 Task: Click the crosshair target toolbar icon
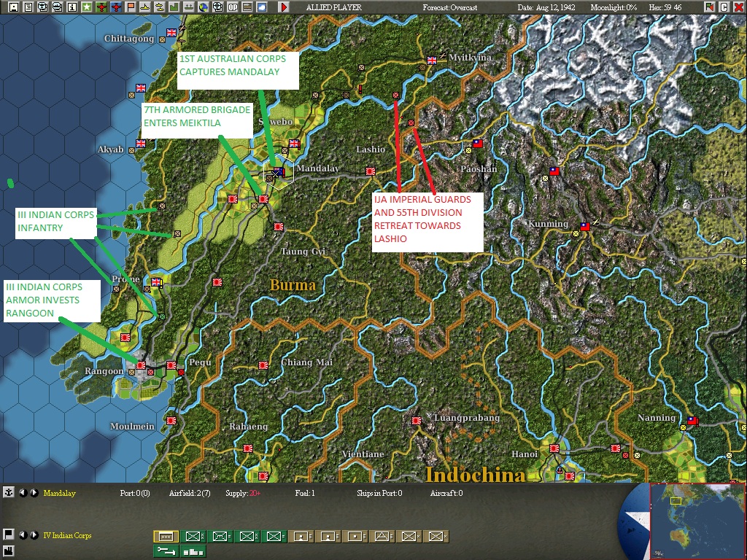(x=217, y=7)
